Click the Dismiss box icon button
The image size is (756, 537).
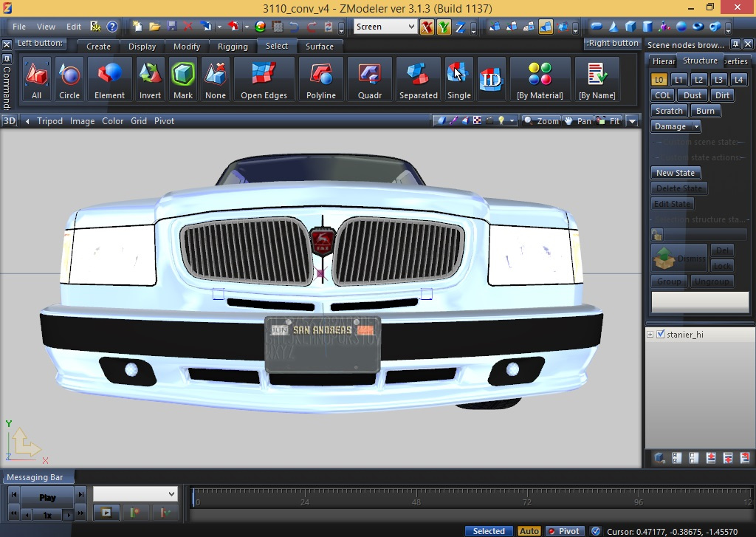[x=679, y=258]
